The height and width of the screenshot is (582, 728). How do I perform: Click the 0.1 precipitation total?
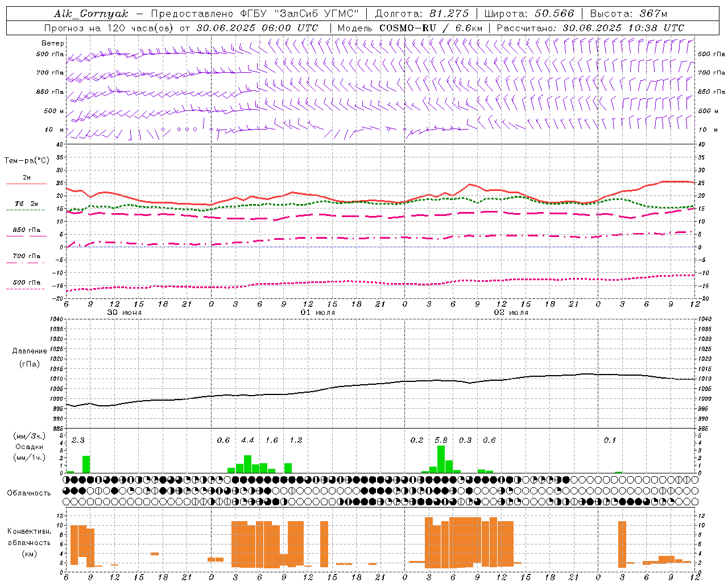(610, 440)
